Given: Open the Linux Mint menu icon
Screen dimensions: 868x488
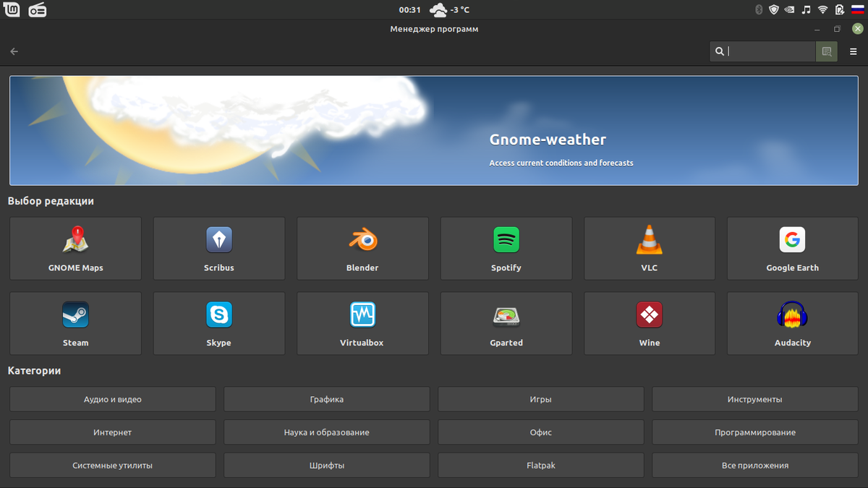Looking at the screenshot, I should [x=12, y=9].
